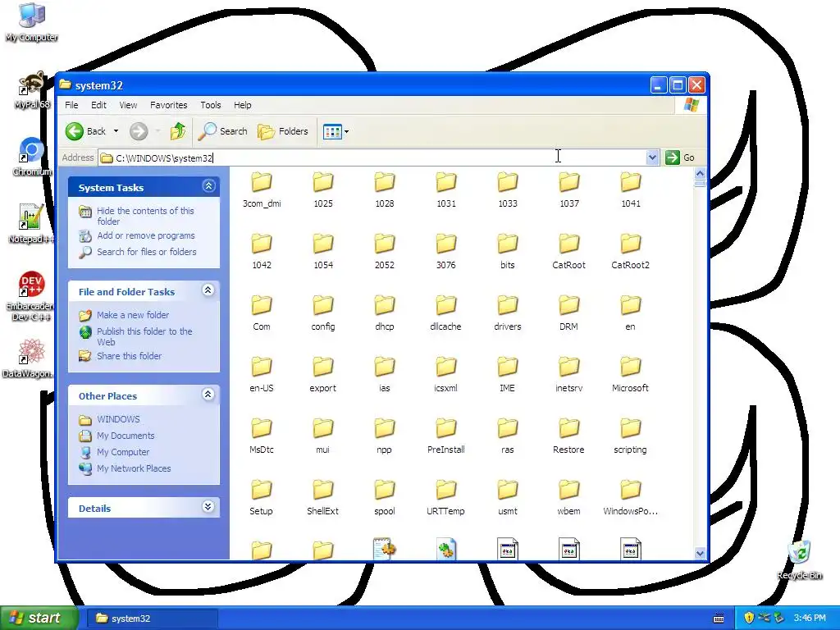
Task: Click Share this folder
Action: click(x=129, y=356)
